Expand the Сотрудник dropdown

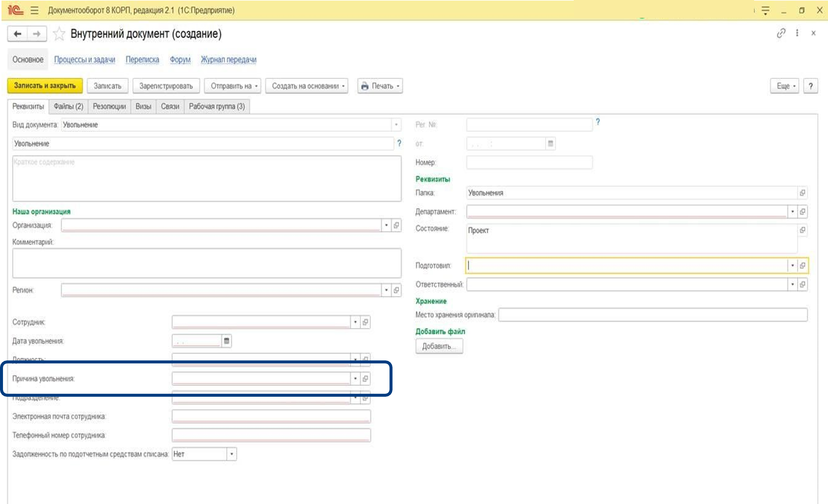(355, 322)
